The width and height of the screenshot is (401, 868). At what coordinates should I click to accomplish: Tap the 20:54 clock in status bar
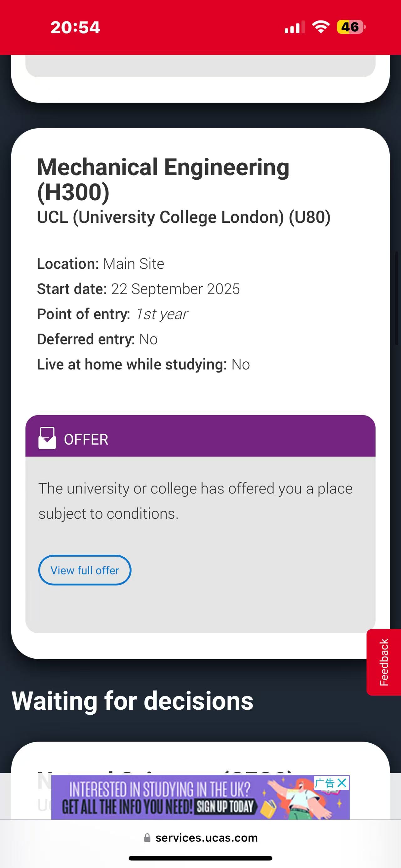75,27
